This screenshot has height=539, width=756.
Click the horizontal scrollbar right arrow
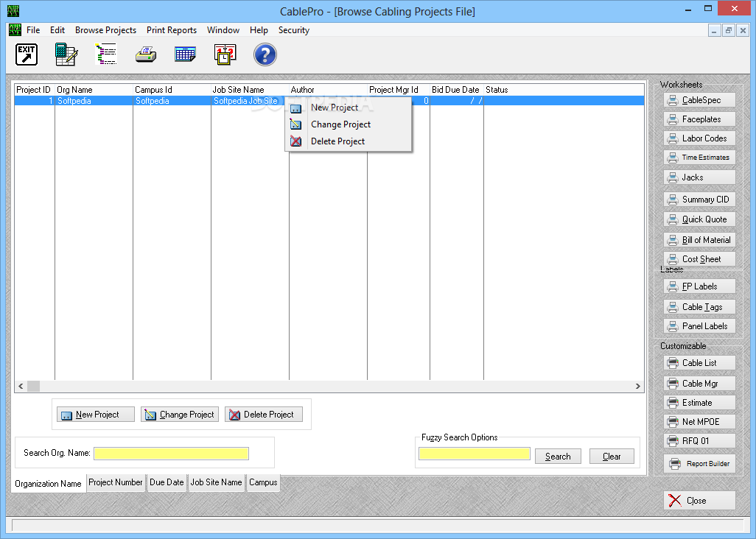tap(638, 387)
